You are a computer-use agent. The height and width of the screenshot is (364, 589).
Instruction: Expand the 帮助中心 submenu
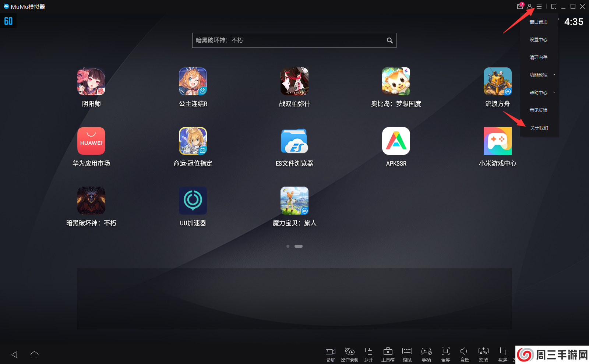[x=539, y=93]
